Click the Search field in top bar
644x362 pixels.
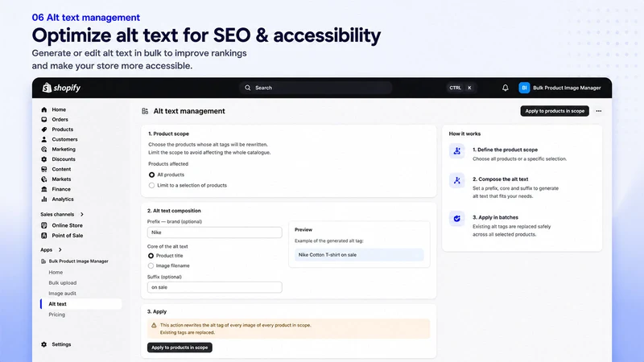pos(316,88)
